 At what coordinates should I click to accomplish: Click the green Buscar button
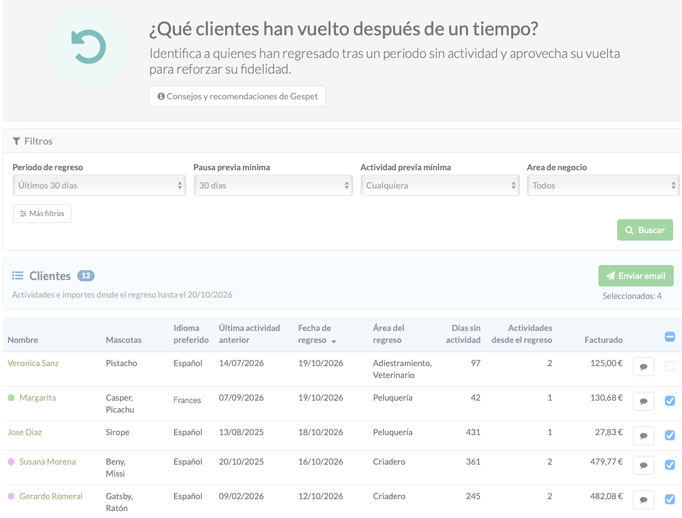[645, 230]
